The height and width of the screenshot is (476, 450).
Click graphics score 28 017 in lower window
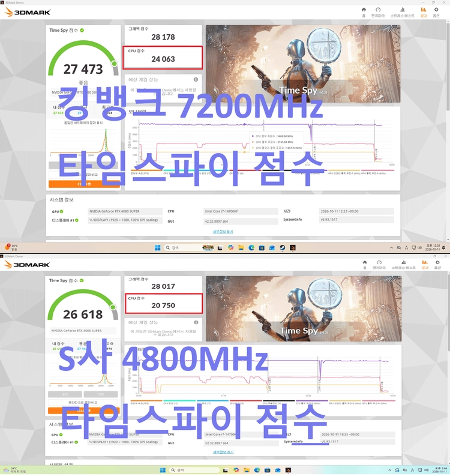click(163, 286)
